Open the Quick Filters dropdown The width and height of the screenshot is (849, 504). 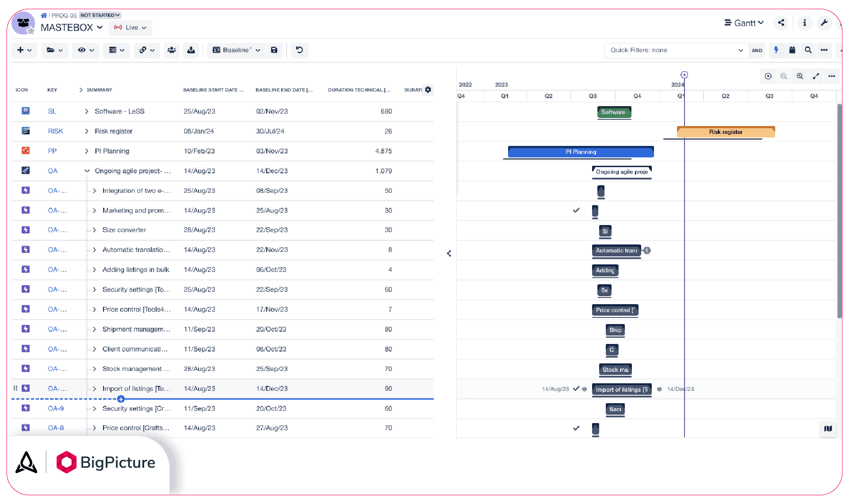pyautogui.click(x=677, y=50)
